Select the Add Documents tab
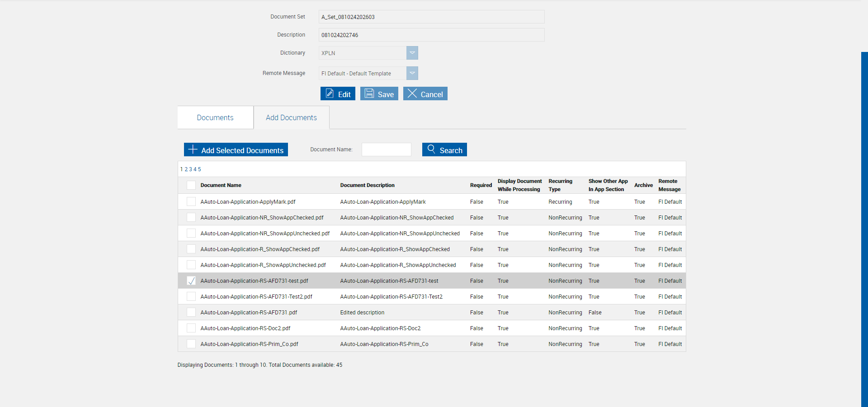The image size is (868, 407). point(292,117)
